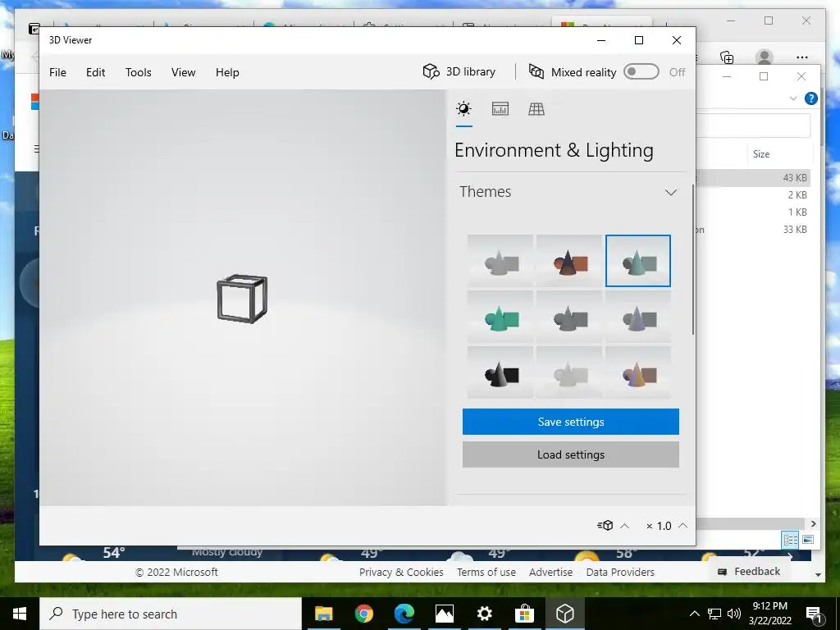Click the wireframe cube model in viewport
This screenshot has height=630, width=840.
(x=242, y=299)
